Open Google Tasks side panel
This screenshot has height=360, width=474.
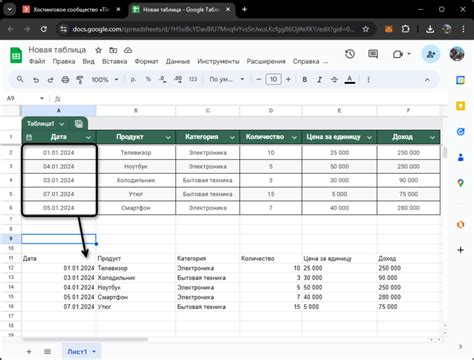pyautogui.click(x=460, y=132)
